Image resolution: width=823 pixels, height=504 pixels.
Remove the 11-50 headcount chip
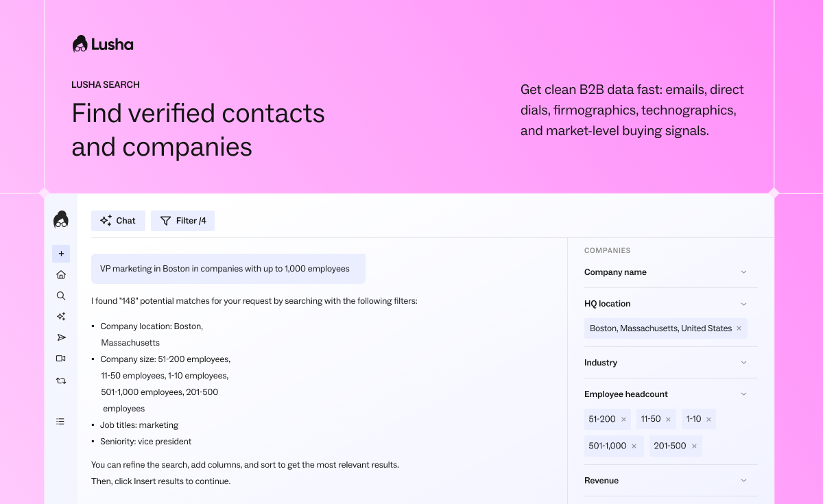click(668, 420)
